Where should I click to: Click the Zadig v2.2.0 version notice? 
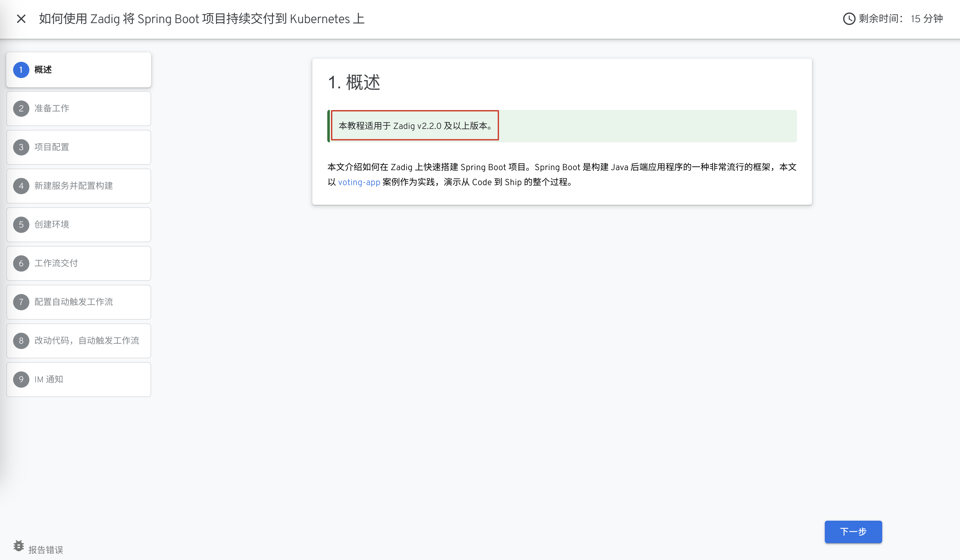[415, 125]
